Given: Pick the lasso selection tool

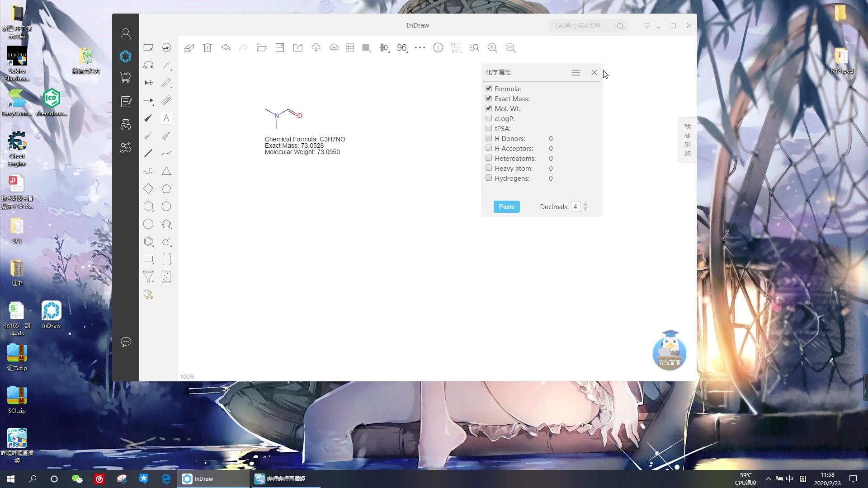Looking at the screenshot, I should 148,65.
